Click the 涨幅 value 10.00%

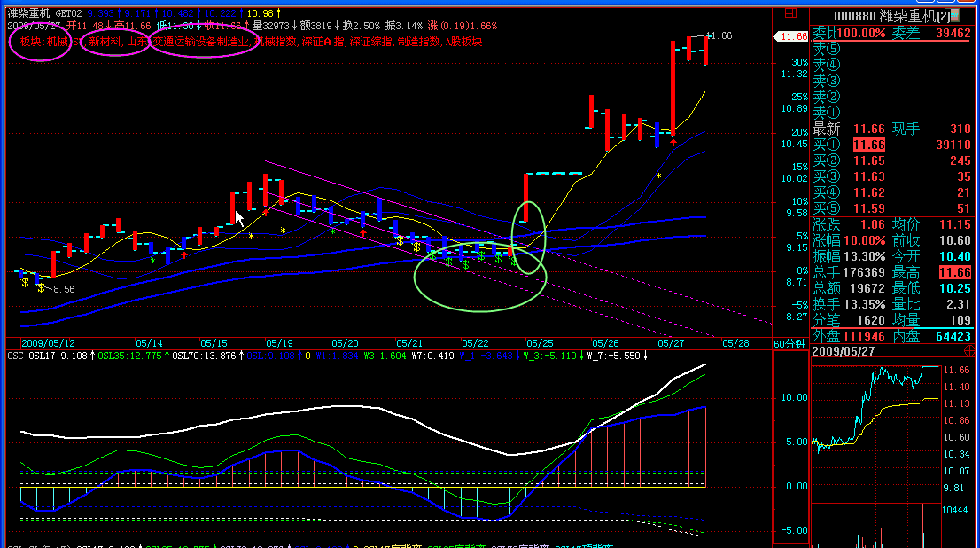tap(865, 240)
